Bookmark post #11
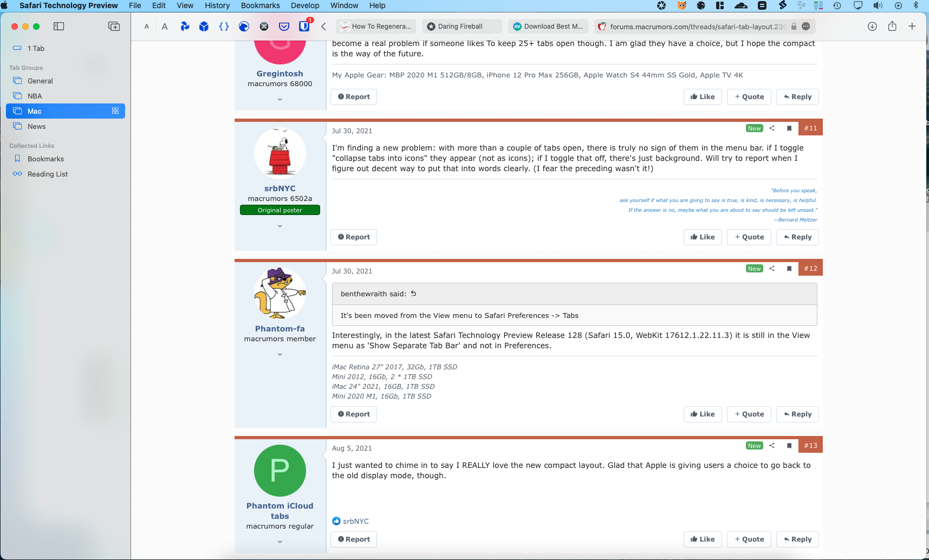 tap(789, 128)
